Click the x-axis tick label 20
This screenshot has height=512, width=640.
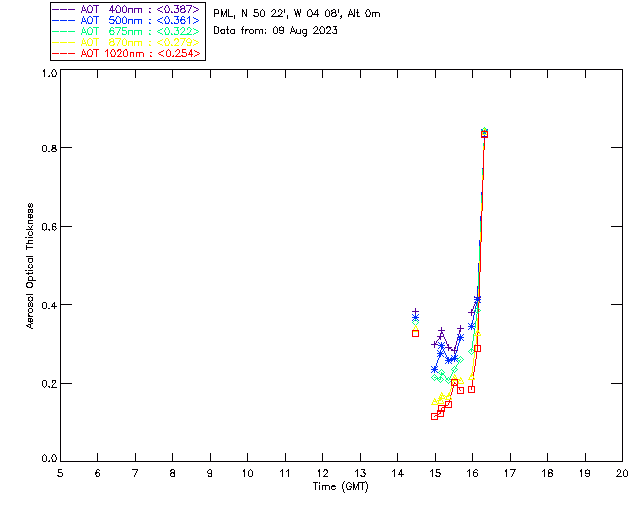[622, 473]
